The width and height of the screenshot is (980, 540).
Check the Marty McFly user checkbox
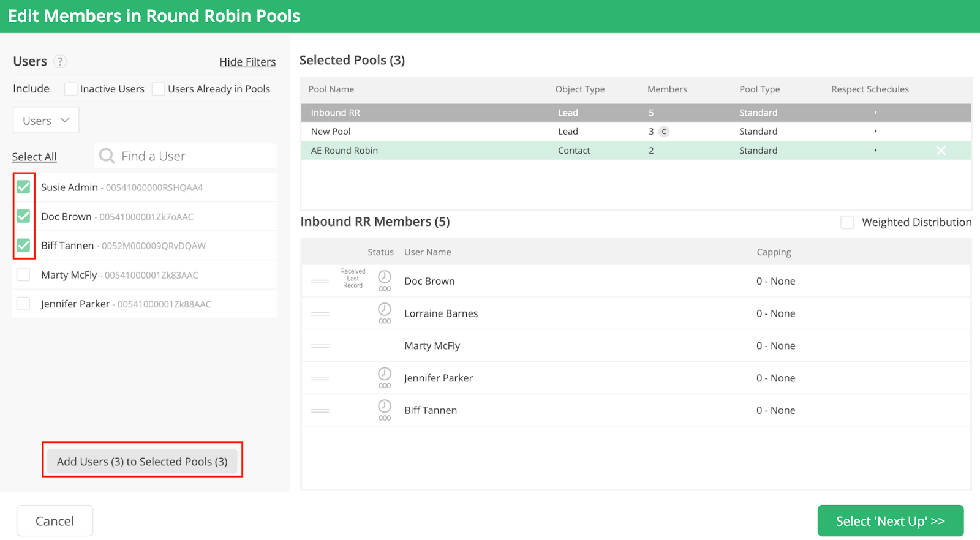pyautogui.click(x=23, y=275)
